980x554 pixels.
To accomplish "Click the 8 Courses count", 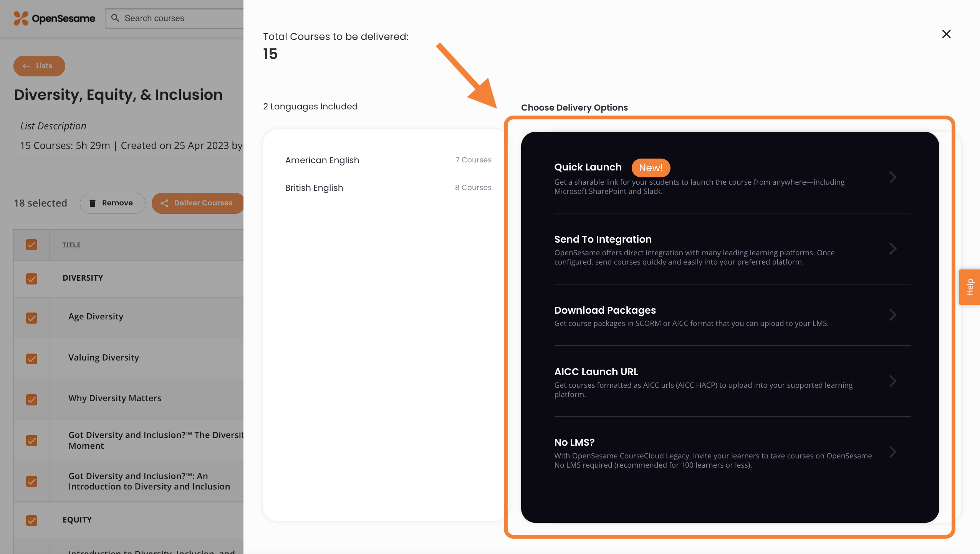I will [473, 187].
